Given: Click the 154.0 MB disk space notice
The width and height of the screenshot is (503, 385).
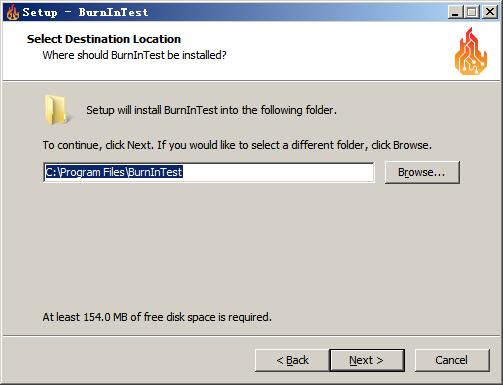Looking at the screenshot, I should click(x=157, y=317).
